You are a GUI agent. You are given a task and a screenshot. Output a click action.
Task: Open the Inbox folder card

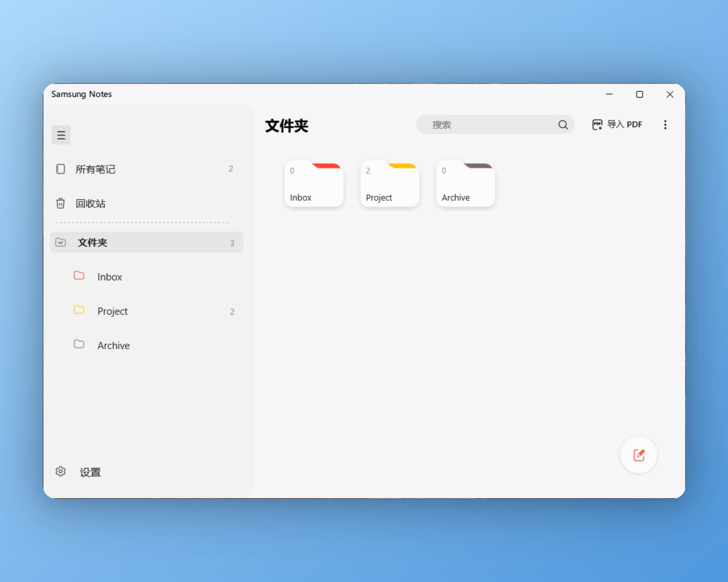click(314, 184)
